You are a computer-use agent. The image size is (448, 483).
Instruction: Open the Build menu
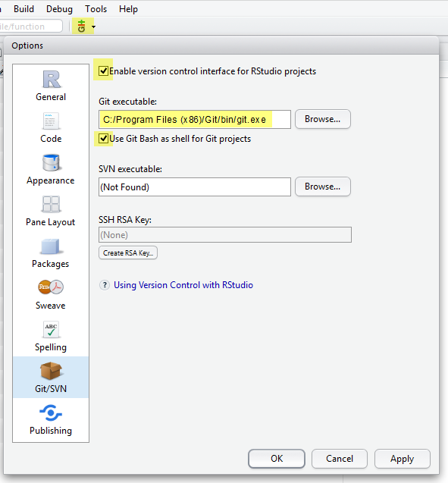[x=23, y=9]
